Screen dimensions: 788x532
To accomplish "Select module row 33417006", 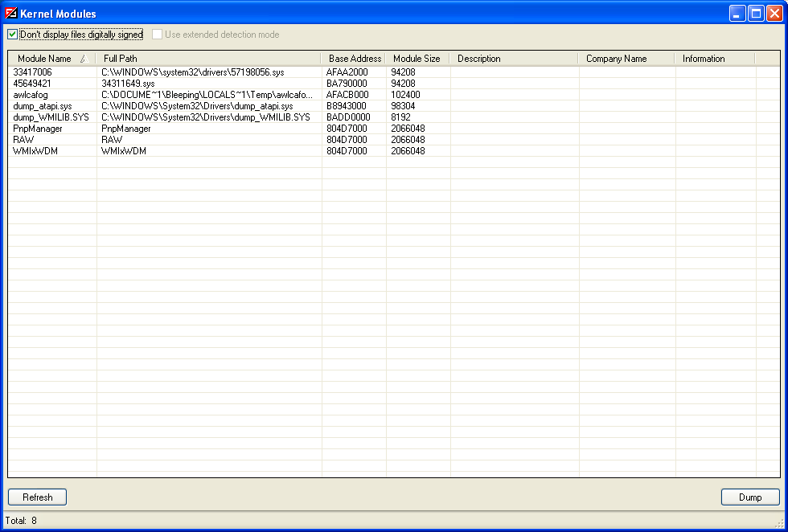I will click(33, 72).
